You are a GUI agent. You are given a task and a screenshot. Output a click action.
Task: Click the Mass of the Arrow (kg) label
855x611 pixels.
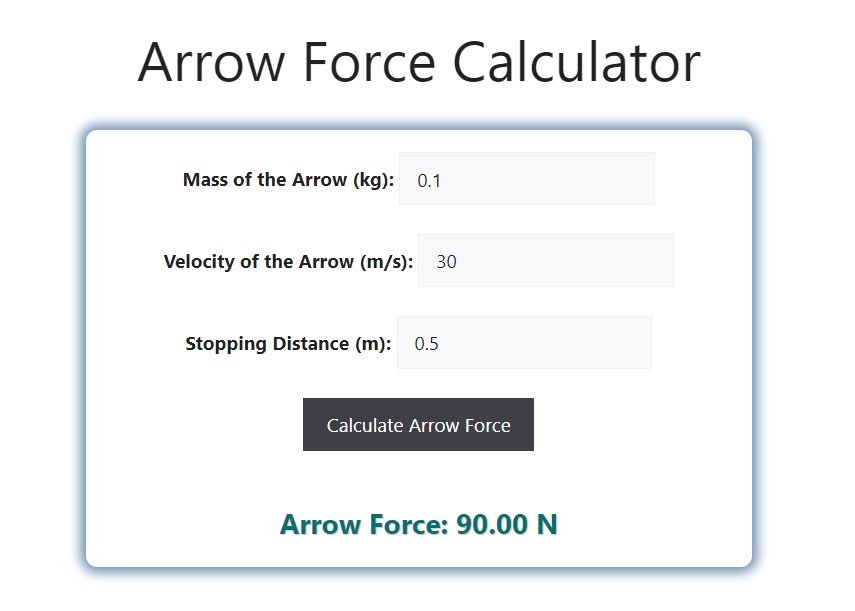[288, 180]
